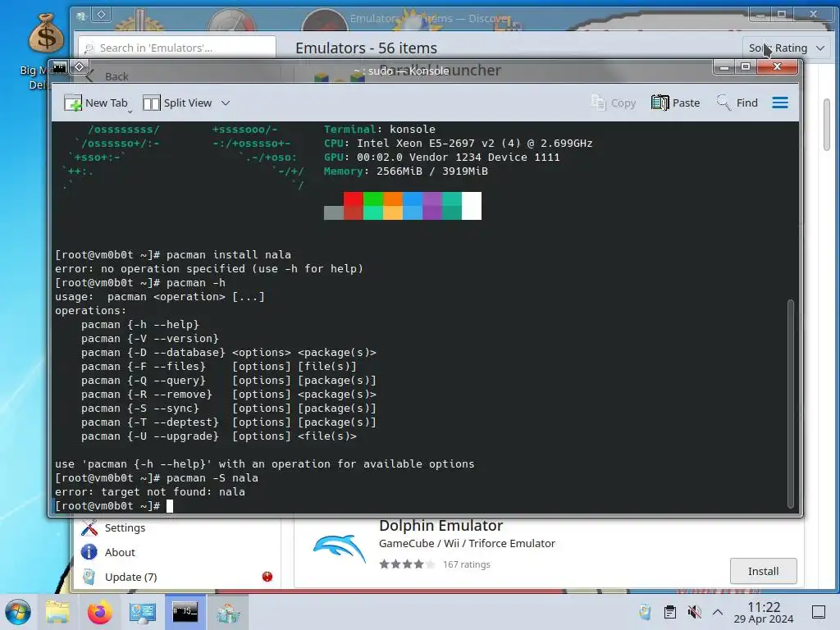Click the Split View icon
This screenshot has height=630, width=840.
coord(151,103)
